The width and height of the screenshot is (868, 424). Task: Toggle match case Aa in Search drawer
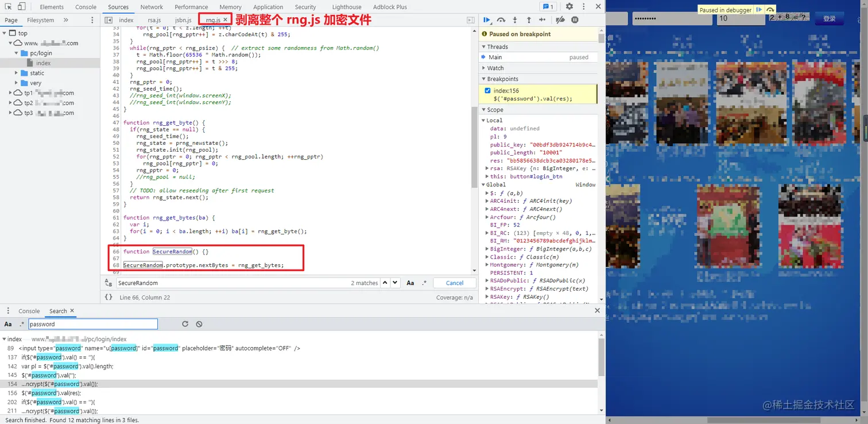[x=8, y=324]
